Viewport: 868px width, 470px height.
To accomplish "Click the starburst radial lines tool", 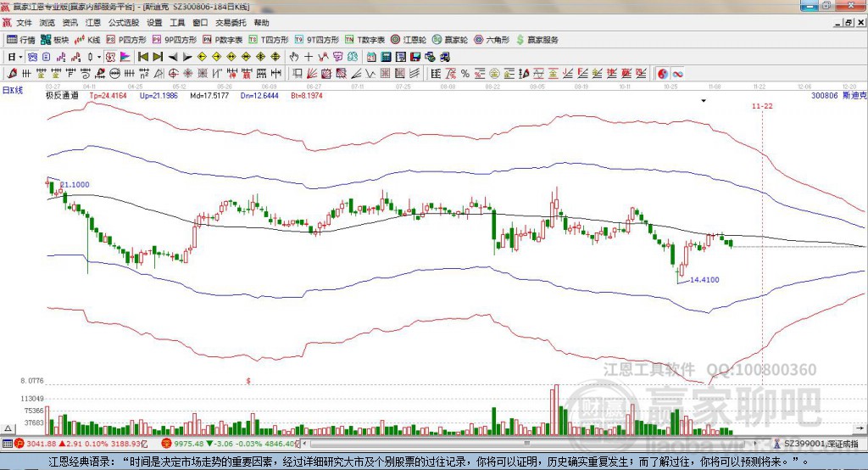I will point(188,74).
